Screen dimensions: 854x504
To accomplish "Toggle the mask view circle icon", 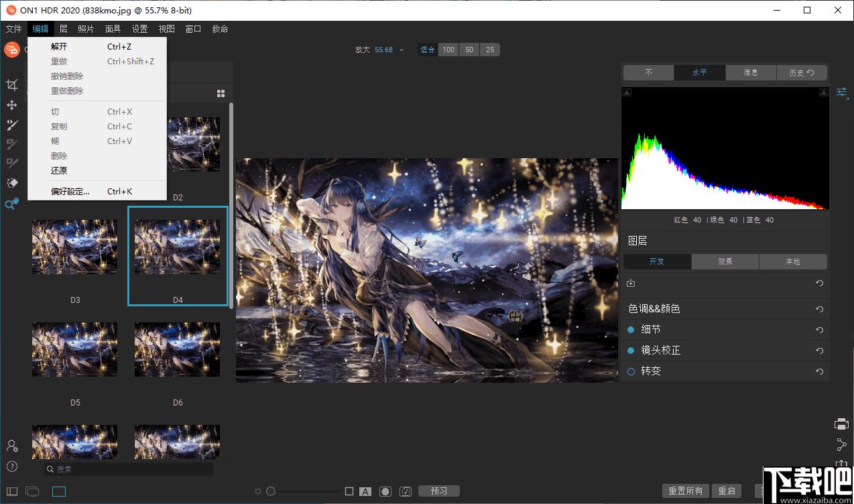I will (x=385, y=491).
